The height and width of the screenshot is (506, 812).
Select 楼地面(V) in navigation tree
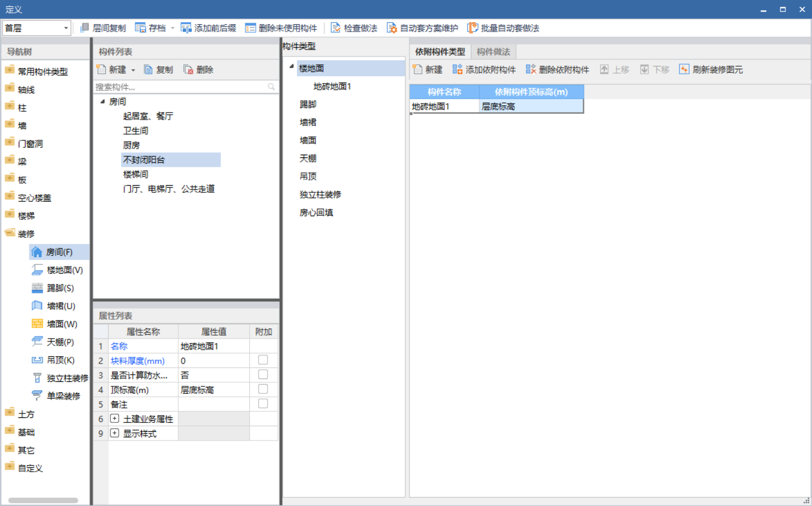pos(58,270)
